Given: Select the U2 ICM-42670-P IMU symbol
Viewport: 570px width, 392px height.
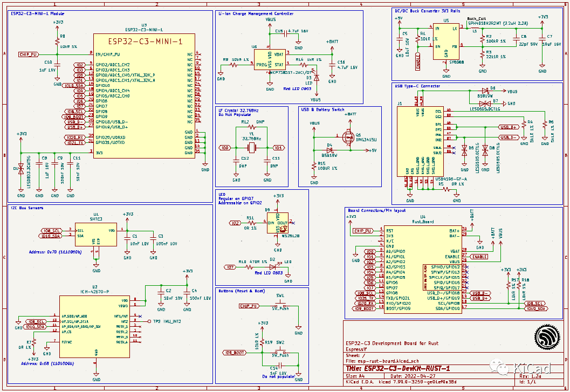Looking at the screenshot, I should 94,327.
